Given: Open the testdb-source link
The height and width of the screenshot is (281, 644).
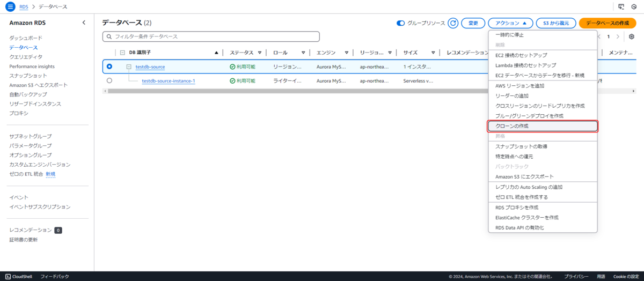Looking at the screenshot, I should [150, 66].
